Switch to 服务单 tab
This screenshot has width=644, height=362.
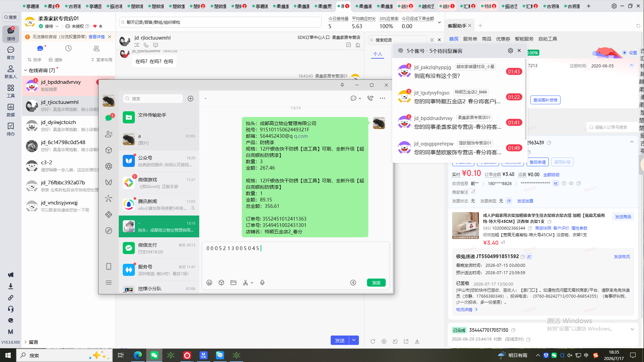pyautogui.click(x=470, y=39)
